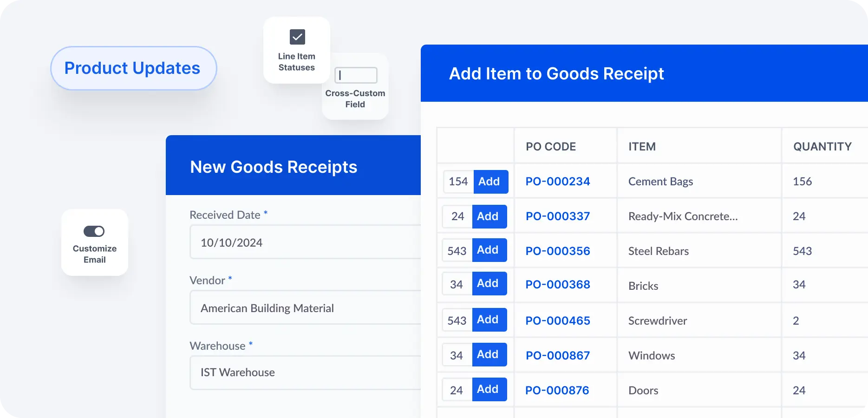The width and height of the screenshot is (868, 418).
Task: Click quantity value 2 in Screwdriver row
Action: [x=796, y=321]
